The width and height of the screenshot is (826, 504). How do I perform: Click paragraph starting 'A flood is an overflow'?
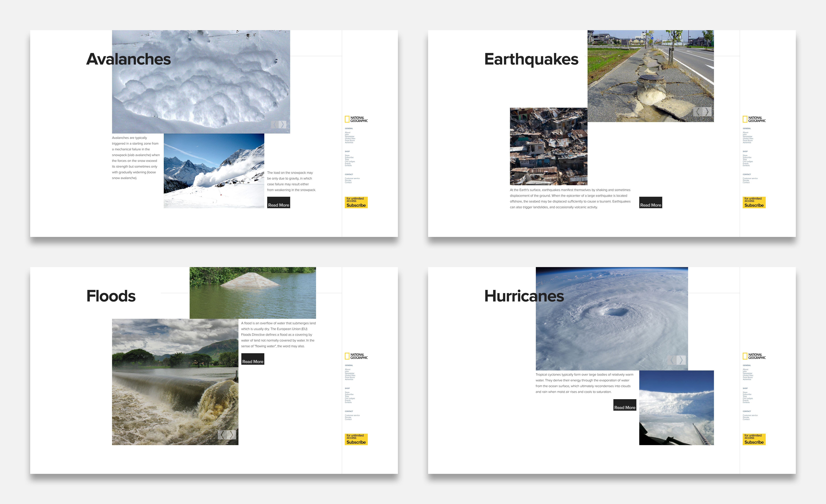coord(279,334)
